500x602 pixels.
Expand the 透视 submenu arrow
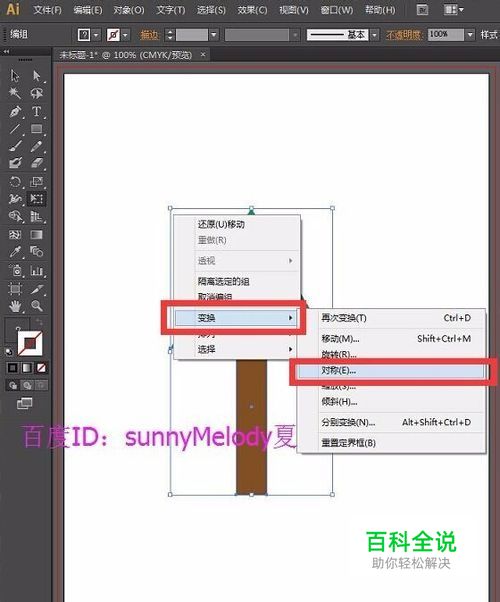[291, 261]
